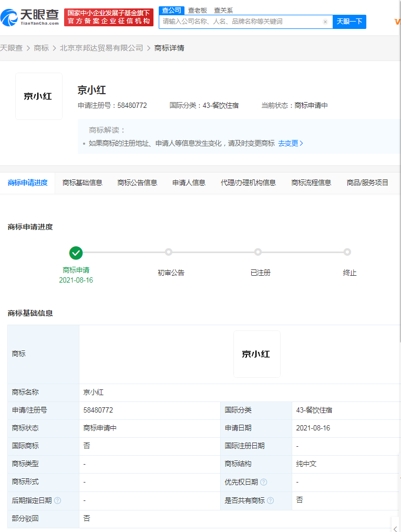Click the table cell 58480772
The image size is (401, 532).
[149, 410]
